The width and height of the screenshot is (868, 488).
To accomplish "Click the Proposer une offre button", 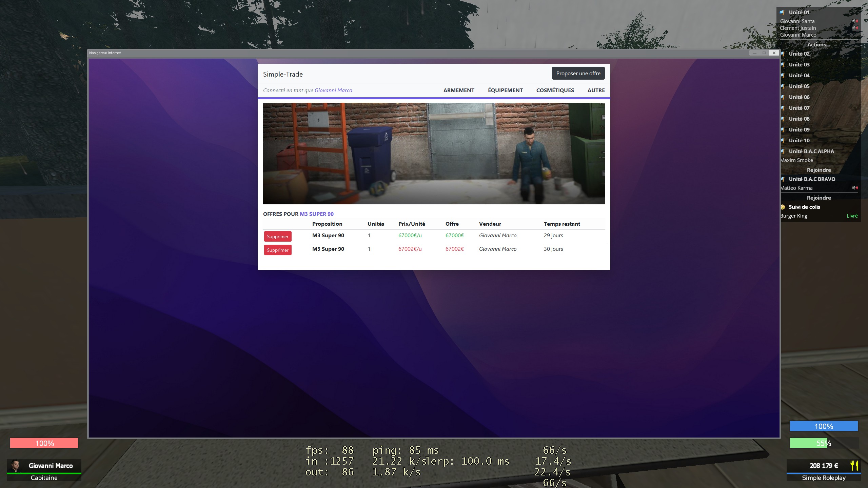I will click(x=578, y=73).
